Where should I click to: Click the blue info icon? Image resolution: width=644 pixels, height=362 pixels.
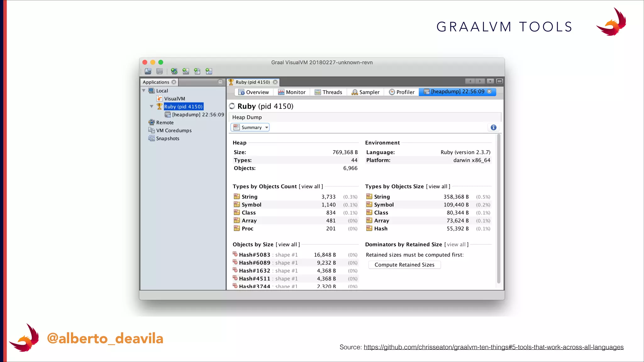click(x=494, y=127)
